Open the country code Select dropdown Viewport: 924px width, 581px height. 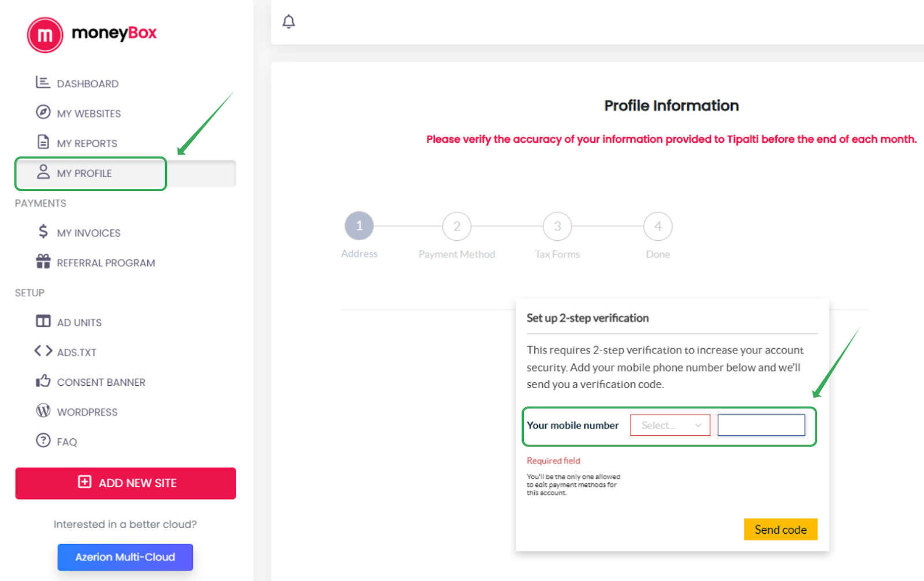tap(670, 426)
